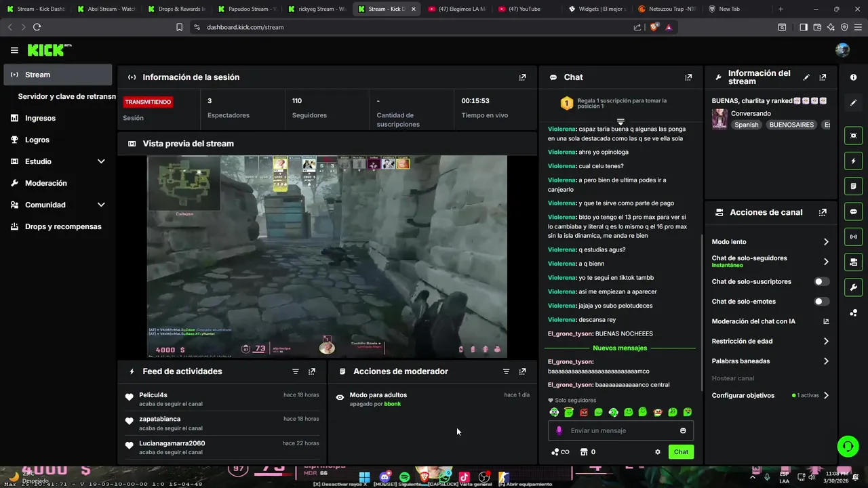Viewport: 868px width, 488px height.
Task: Enable Chat de solo-suscriptores toggle
Action: tap(821, 281)
